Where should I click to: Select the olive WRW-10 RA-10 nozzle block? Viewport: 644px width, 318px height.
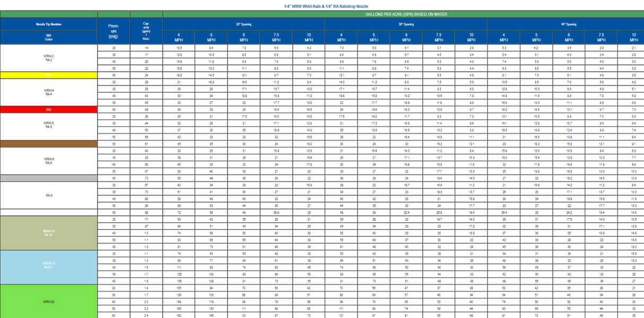pyautogui.click(x=48, y=233)
